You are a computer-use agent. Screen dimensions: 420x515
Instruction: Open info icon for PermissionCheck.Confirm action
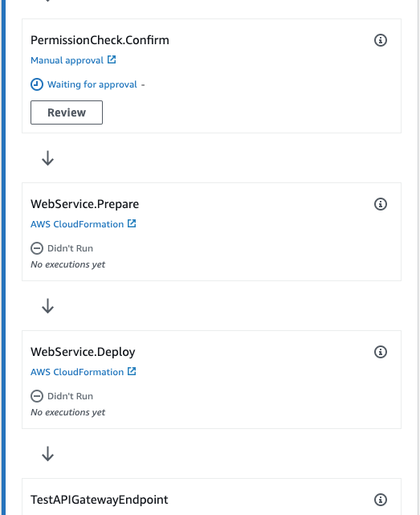click(381, 40)
